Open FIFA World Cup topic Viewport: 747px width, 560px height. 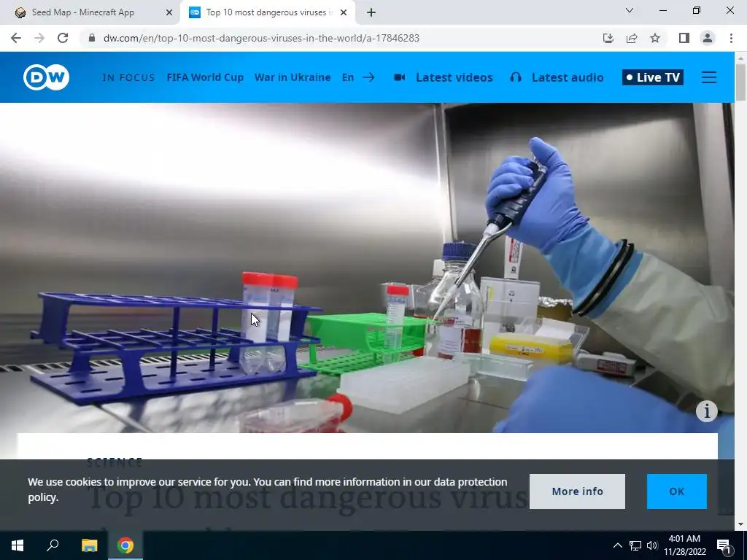pos(205,77)
